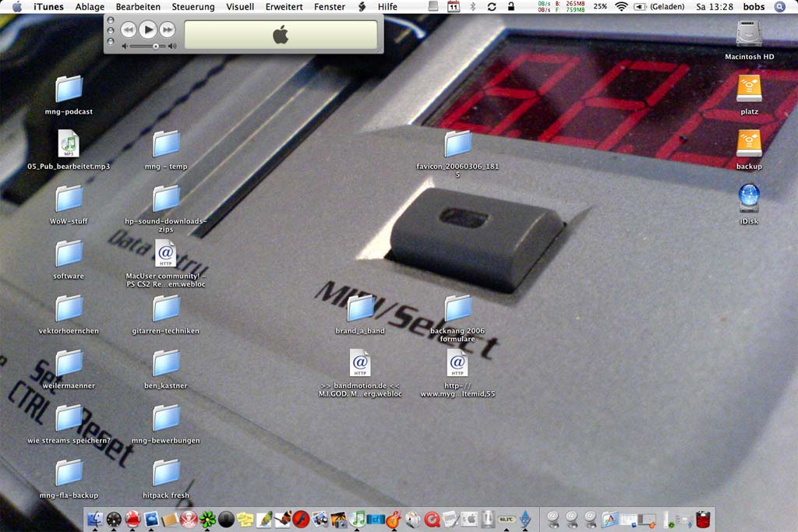Image resolution: width=798 pixels, height=532 pixels.
Task: Select the 05_Pub_bearbeitet.mp3 file
Action: click(69, 143)
